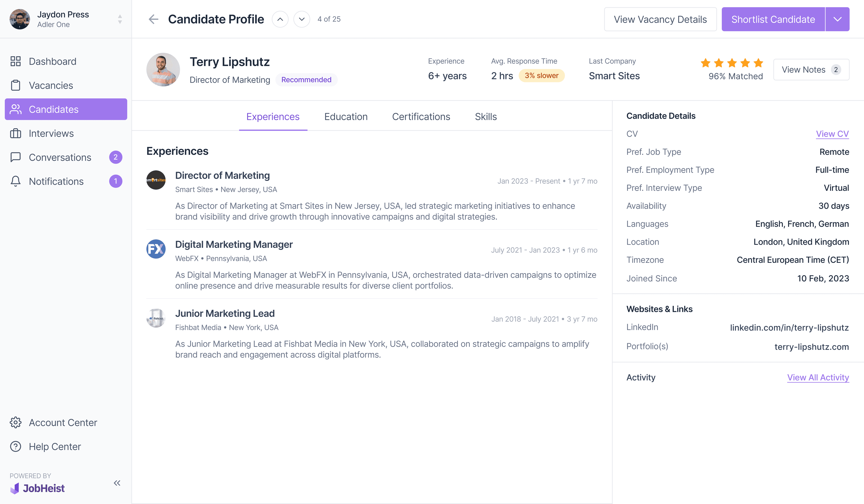Open the View All Activity link
864x504 pixels.
point(818,378)
